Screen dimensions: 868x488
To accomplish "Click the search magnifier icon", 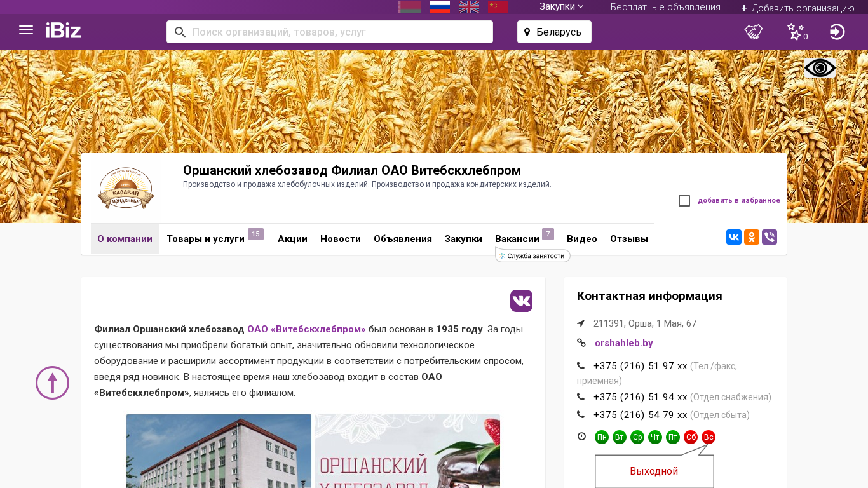I will (180, 32).
